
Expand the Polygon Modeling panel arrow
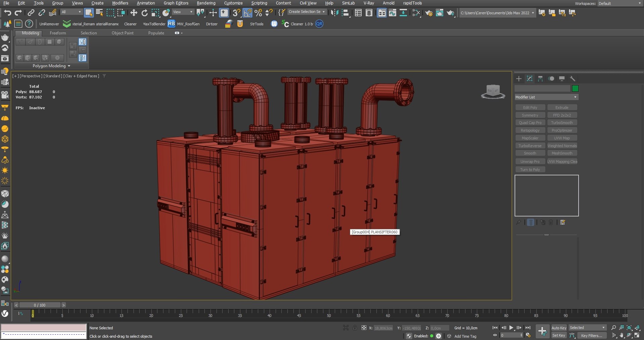pyautogui.click(x=69, y=66)
